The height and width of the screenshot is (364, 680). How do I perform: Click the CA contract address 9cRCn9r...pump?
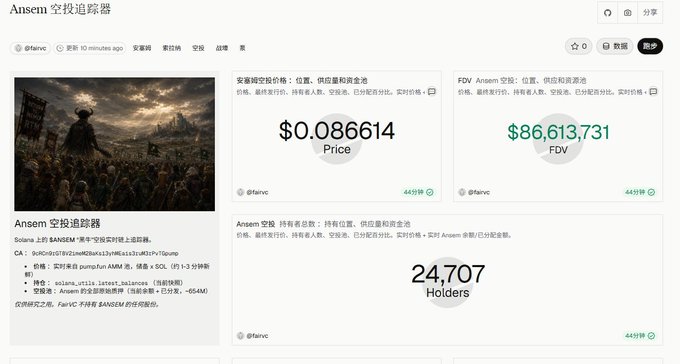105,253
